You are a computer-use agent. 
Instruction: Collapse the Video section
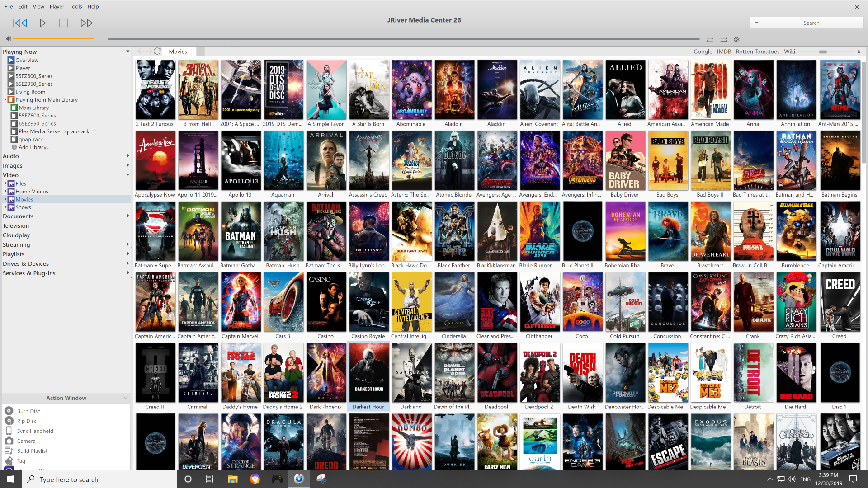coord(128,175)
